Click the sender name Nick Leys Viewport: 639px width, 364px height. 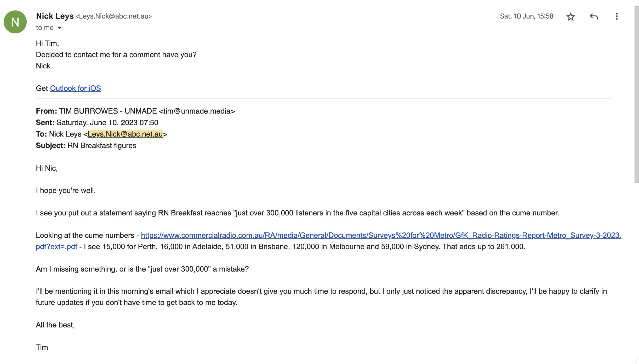pyautogui.click(x=55, y=16)
